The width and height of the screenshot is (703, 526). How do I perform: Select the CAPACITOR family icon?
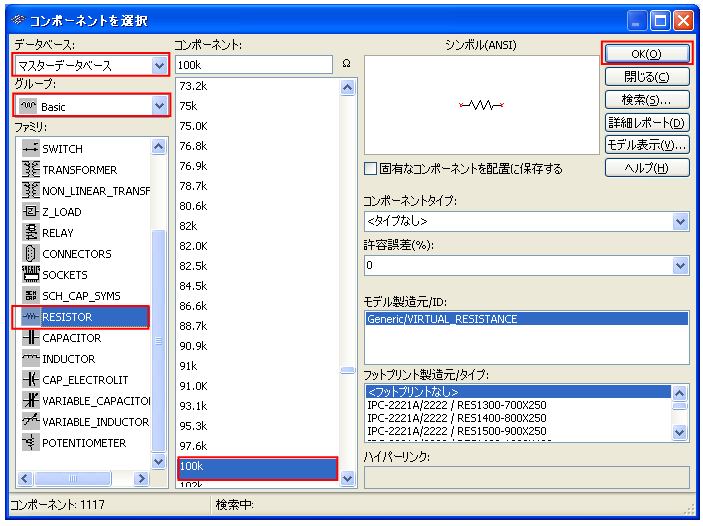[30, 338]
